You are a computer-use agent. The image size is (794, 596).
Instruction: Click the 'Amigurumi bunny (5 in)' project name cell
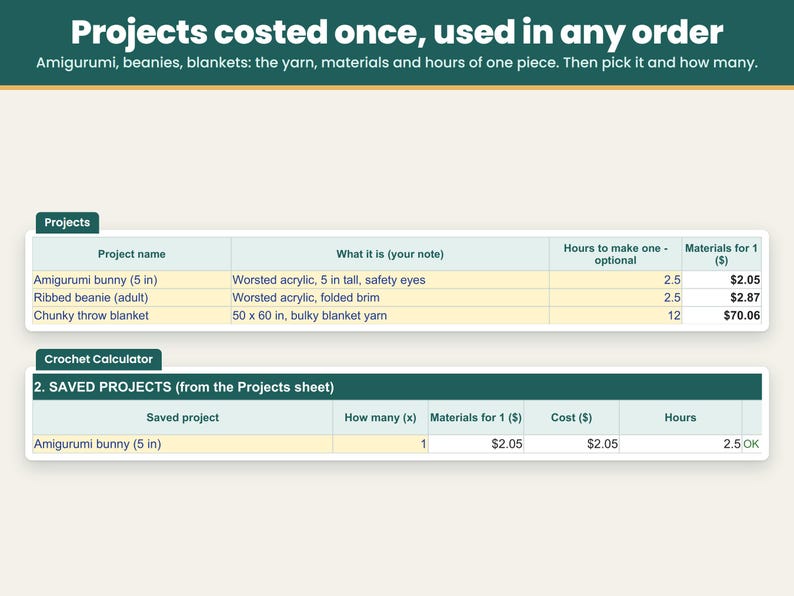(x=132, y=280)
